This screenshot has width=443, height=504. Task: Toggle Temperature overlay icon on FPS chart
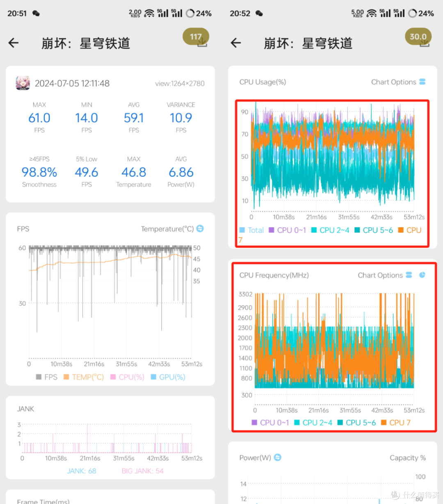(x=200, y=228)
